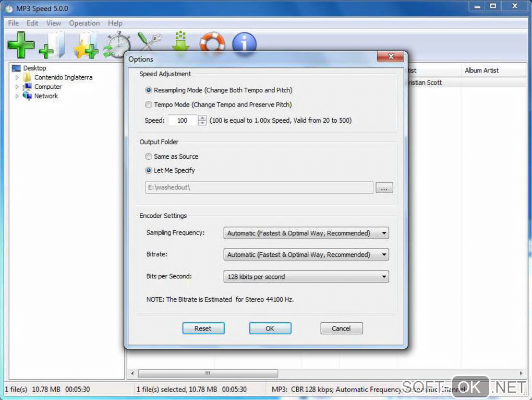Click the right arrow of horizontal scrollbar

click(x=521, y=373)
